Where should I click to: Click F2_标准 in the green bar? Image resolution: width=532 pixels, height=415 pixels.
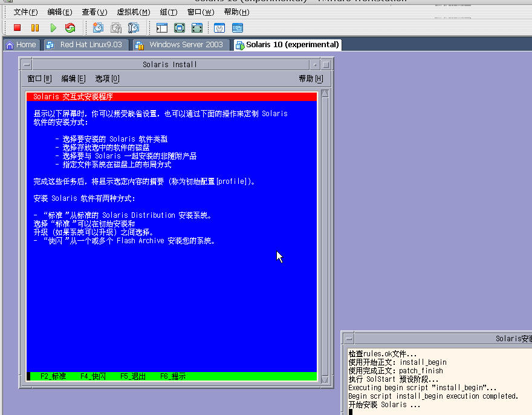(53, 376)
